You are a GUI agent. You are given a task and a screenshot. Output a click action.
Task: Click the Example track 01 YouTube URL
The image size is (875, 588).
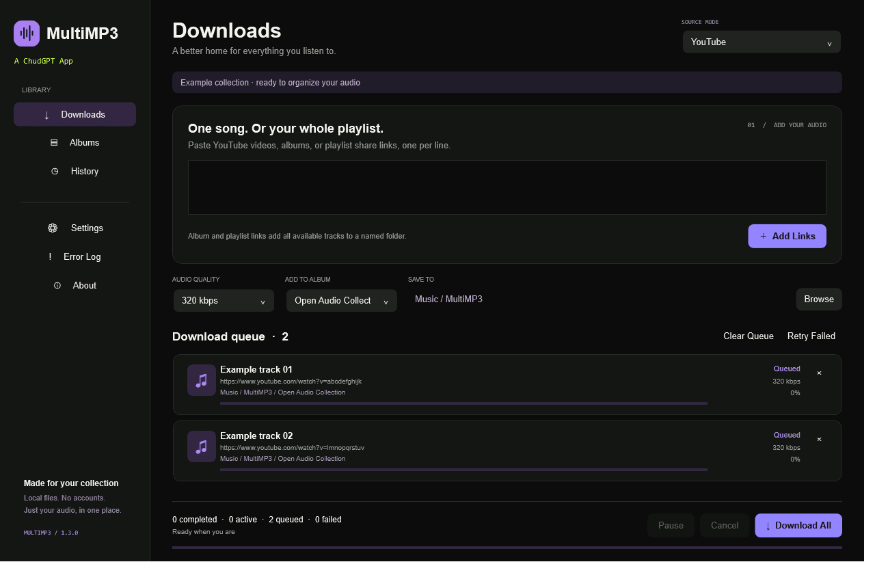(x=291, y=382)
